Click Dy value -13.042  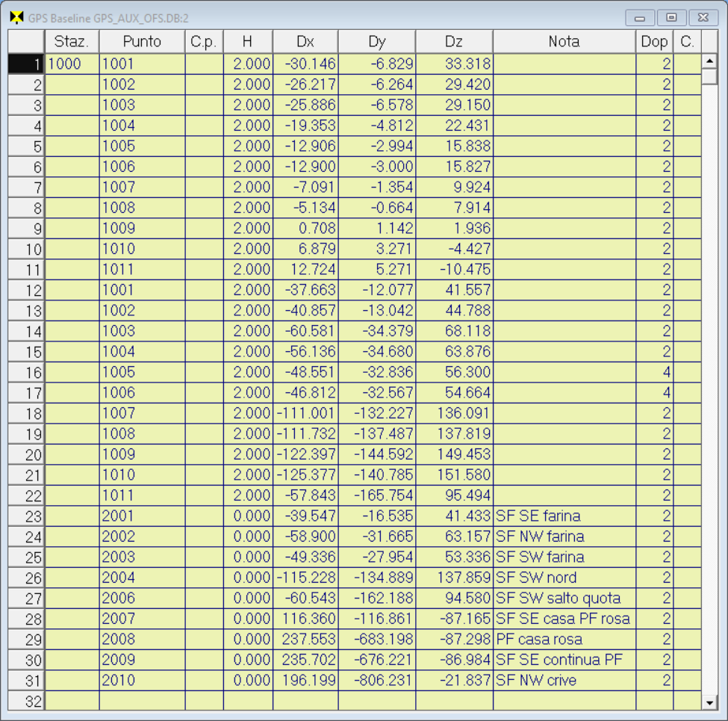coord(377,310)
